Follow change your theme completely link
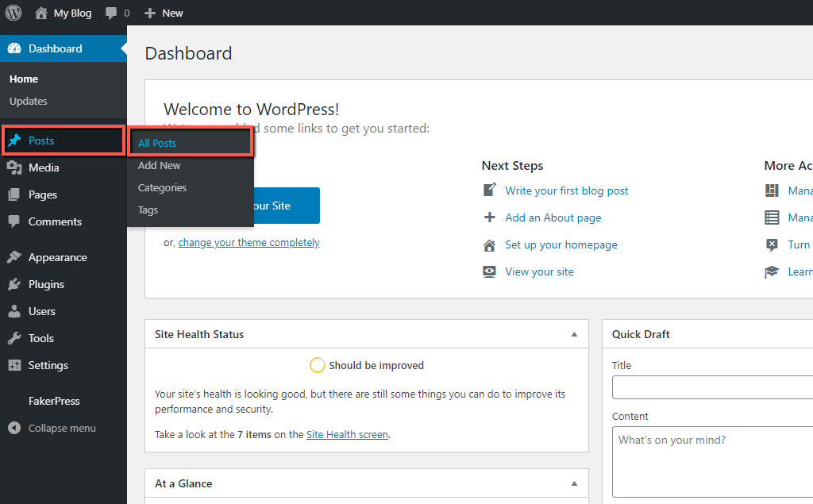 coord(249,242)
